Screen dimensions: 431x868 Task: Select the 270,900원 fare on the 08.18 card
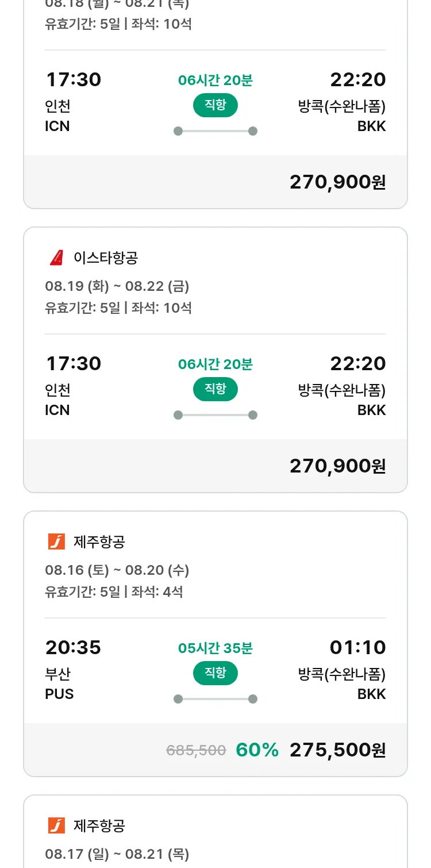pos(337,182)
